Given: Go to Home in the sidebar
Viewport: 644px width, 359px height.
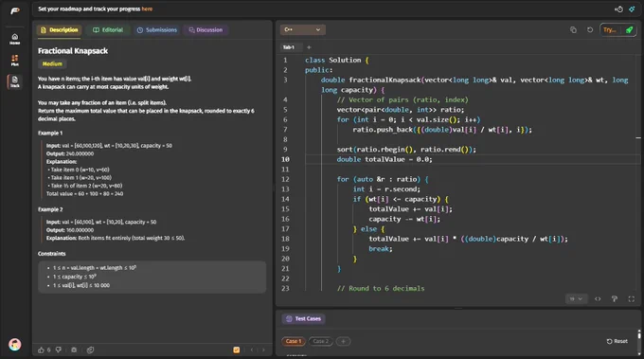Looking at the screenshot, I should 15,39.
